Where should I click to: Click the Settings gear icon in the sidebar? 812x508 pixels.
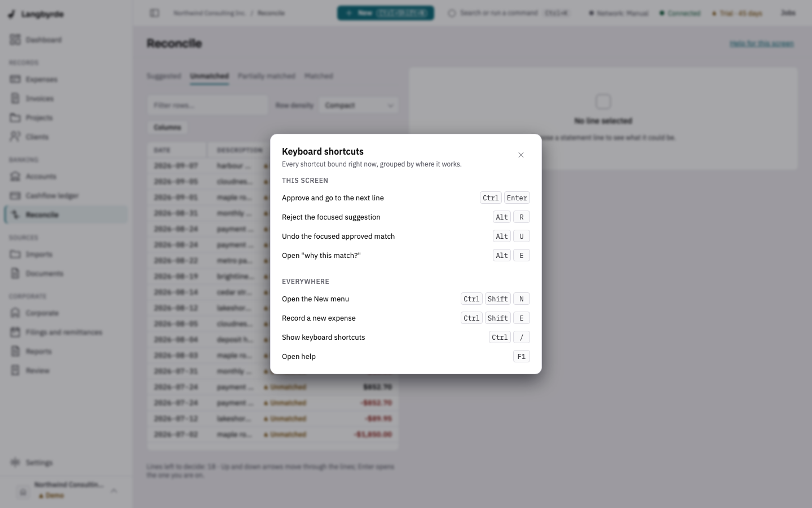click(15, 462)
